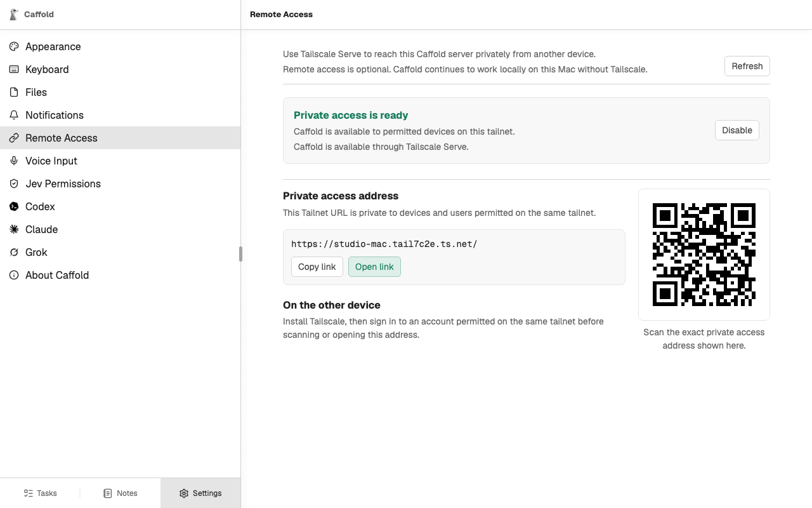Open Claude settings page

pos(120,229)
